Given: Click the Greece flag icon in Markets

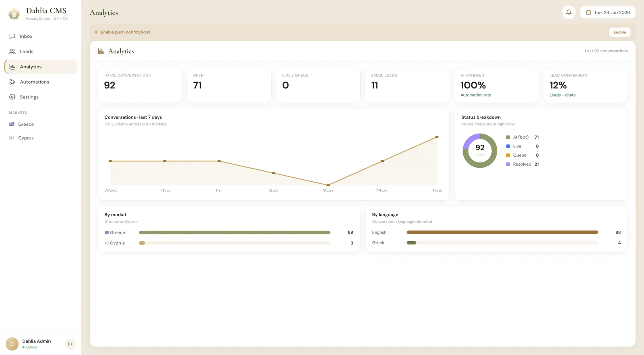Looking at the screenshot, I should point(12,124).
